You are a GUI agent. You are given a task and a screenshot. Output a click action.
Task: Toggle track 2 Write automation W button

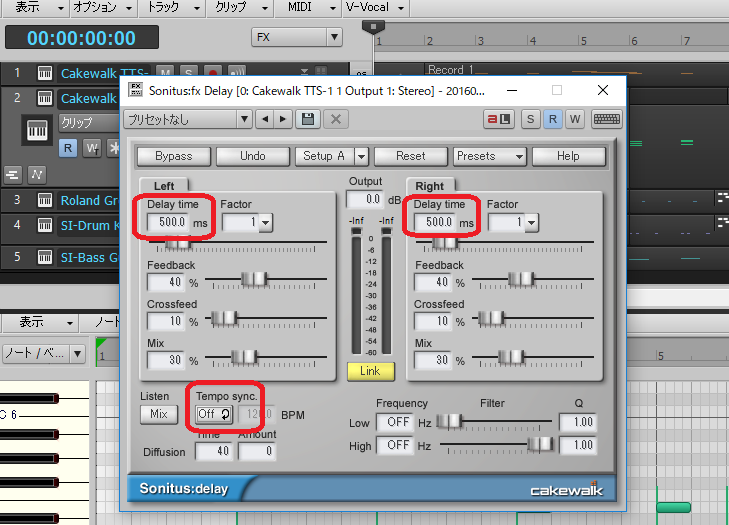92,148
